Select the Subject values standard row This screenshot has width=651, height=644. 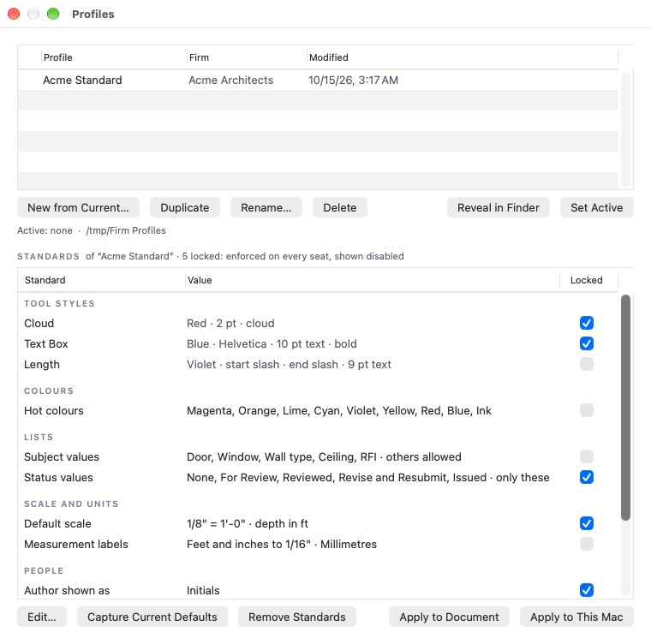[x=318, y=456]
